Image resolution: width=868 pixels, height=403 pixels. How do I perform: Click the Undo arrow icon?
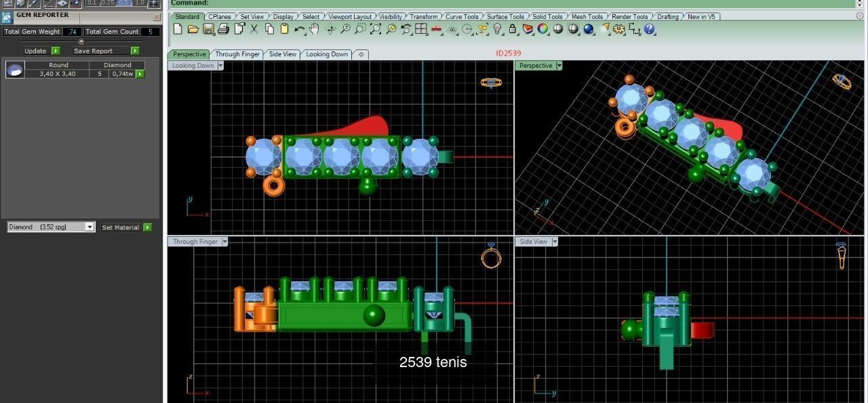299,29
